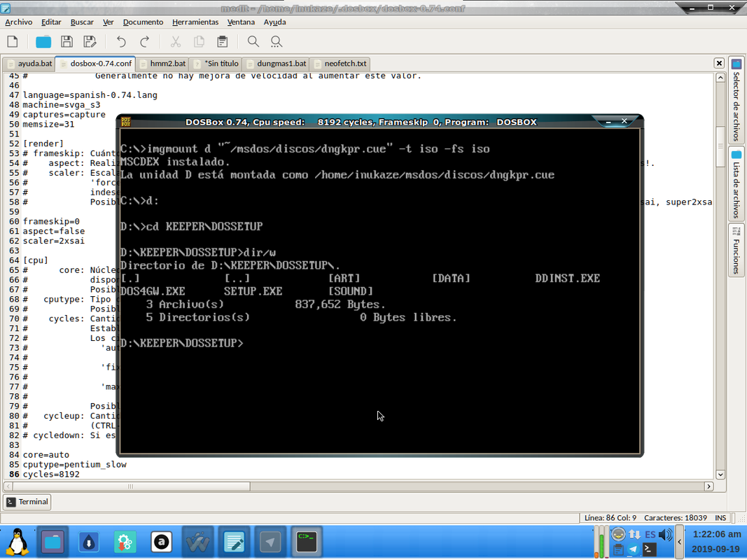This screenshot has height=560, width=747.
Task: Open the Terminal bottom pane
Action: (27, 502)
